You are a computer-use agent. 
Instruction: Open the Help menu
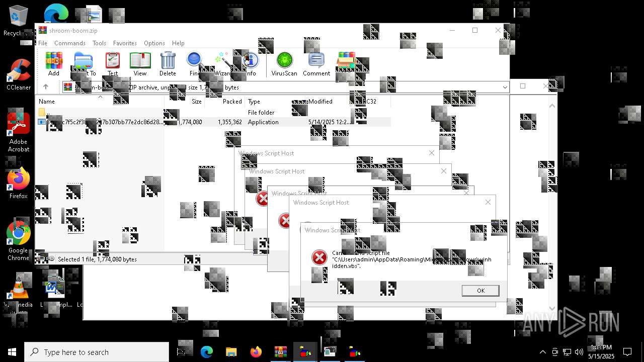pyautogui.click(x=178, y=43)
